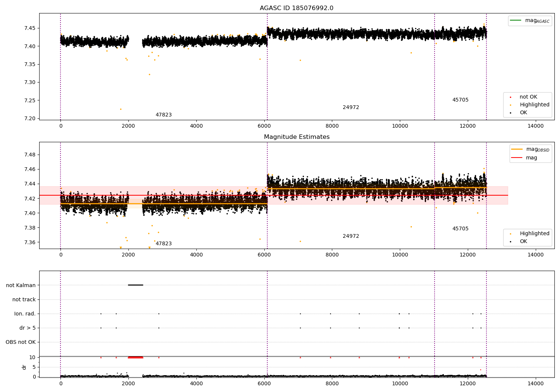This screenshot has width=560, height=392.
Task: Click the 'not track' row label
Action: (24, 299)
